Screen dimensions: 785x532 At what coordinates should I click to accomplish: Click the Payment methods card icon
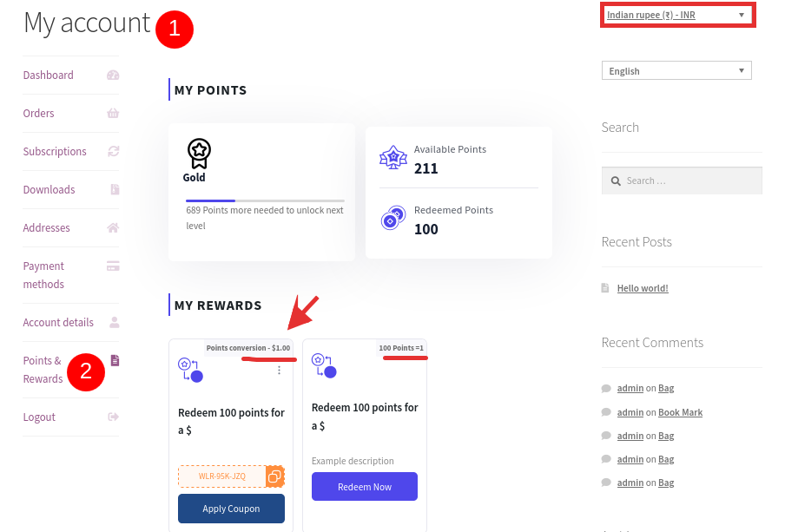(114, 266)
